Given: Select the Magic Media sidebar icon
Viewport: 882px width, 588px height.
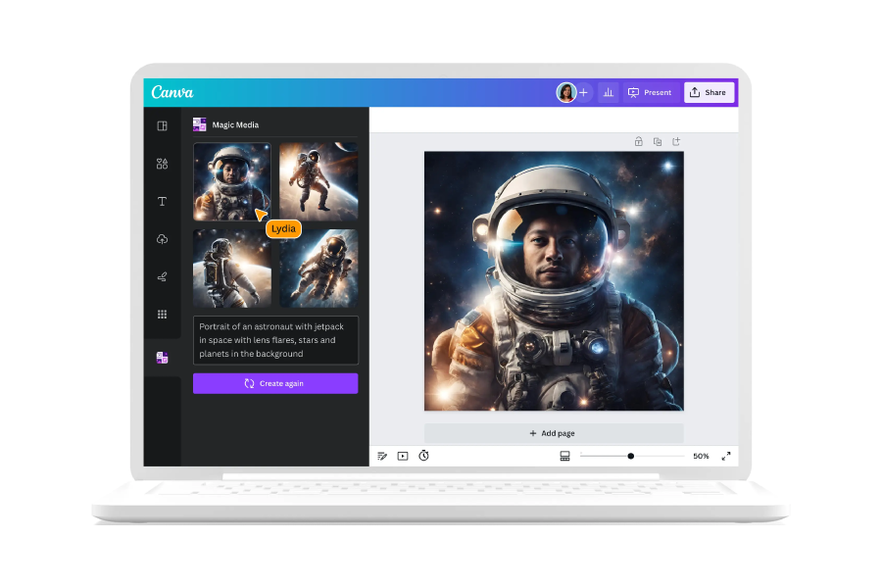Looking at the screenshot, I should (162, 358).
